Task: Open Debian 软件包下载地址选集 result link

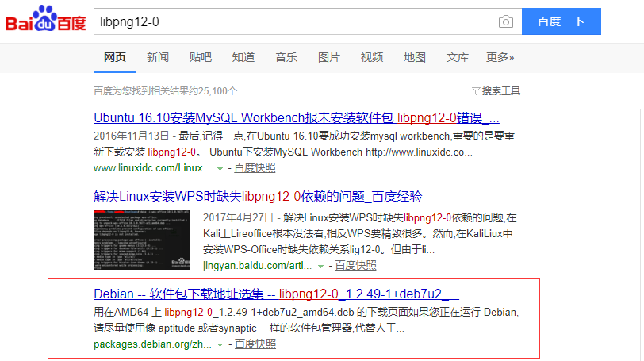Action: (276, 294)
